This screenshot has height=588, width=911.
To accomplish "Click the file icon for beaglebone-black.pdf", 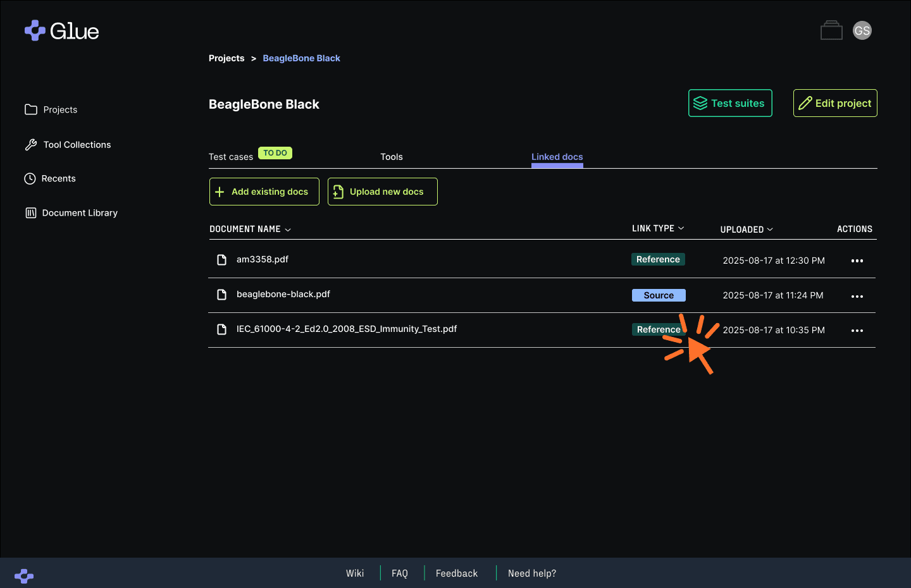I will tap(221, 295).
